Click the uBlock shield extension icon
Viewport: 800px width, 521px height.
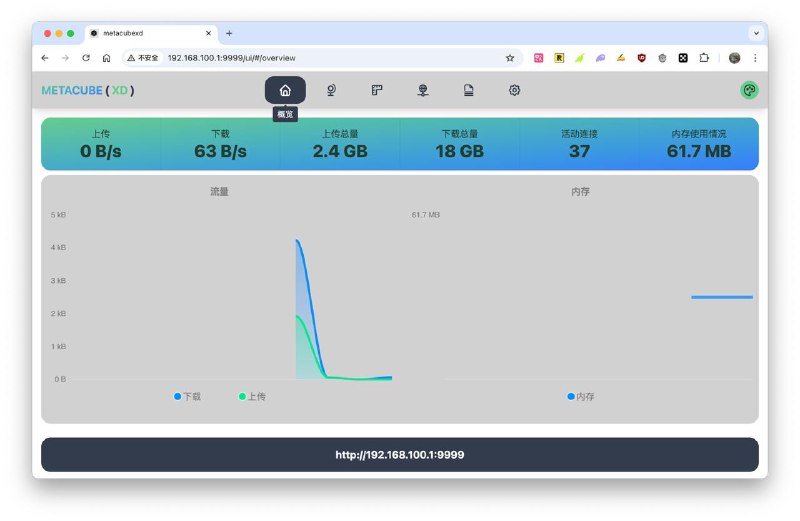pos(641,58)
